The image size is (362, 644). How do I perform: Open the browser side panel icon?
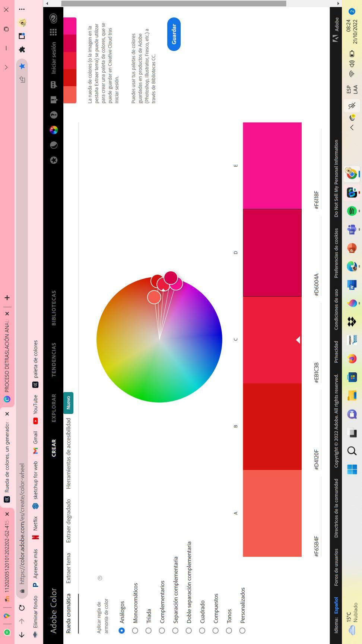pos(22,36)
